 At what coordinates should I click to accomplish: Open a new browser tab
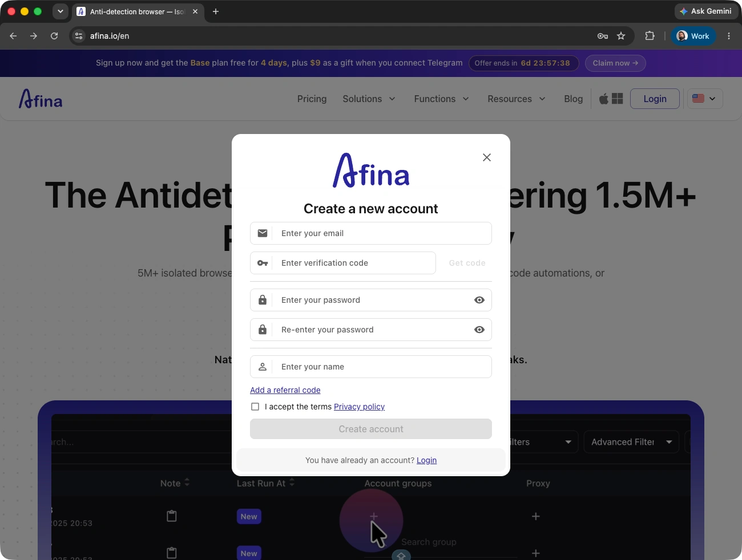click(x=216, y=11)
